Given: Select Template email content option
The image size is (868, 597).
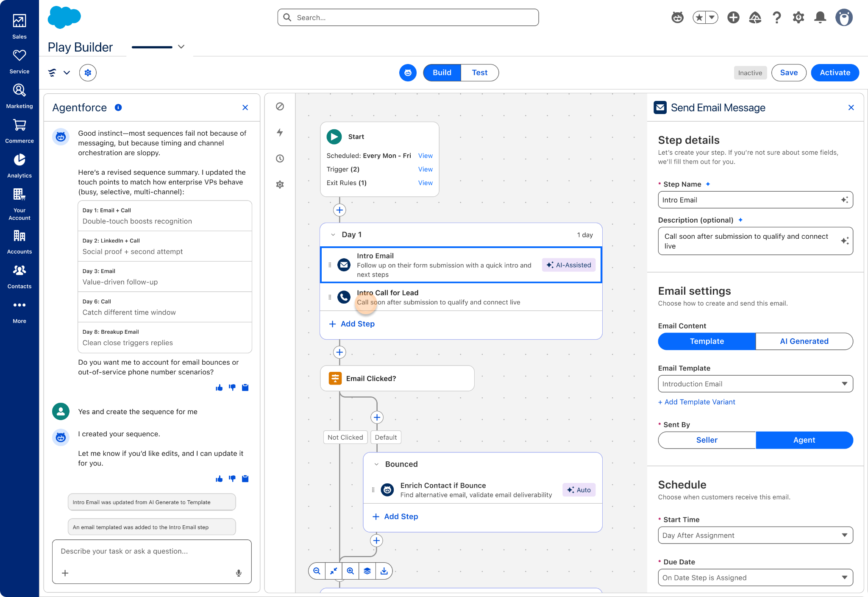Looking at the screenshot, I should click(707, 341).
